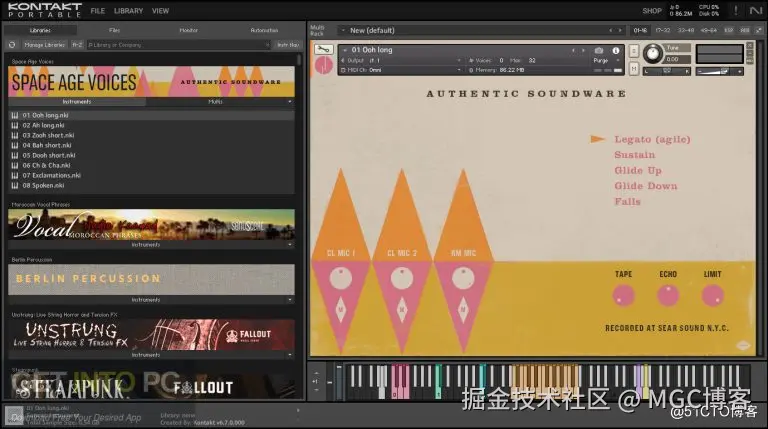768x429 pixels.
Task: Open the Purge dropdown
Action: pyautogui.click(x=606, y=60)
